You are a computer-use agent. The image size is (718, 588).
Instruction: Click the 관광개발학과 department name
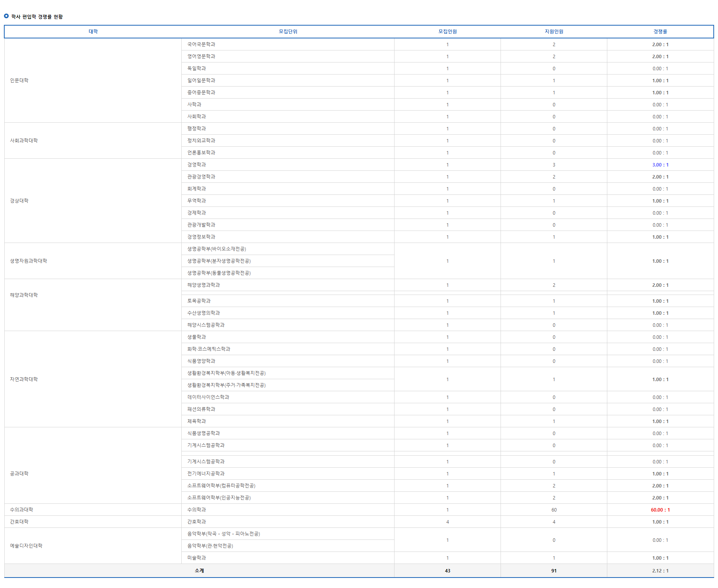(x=201, y=225)
